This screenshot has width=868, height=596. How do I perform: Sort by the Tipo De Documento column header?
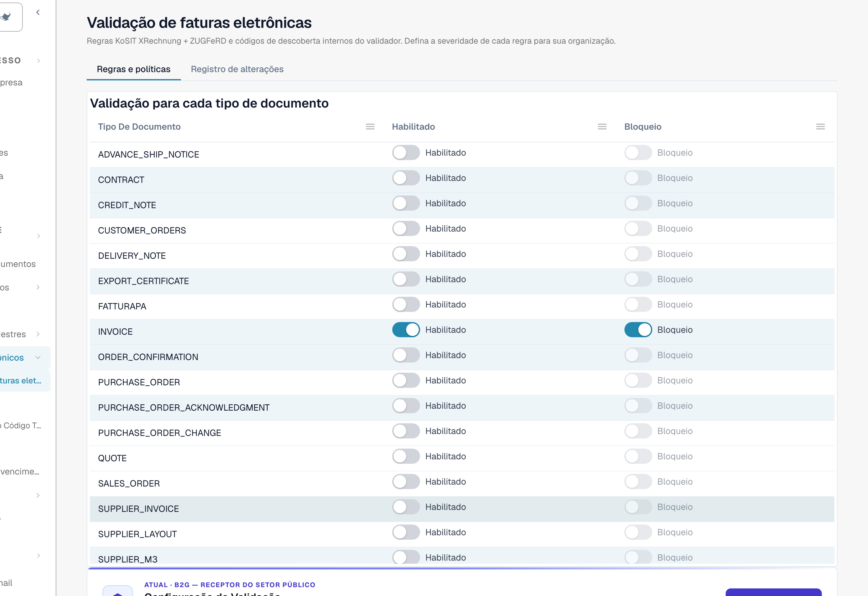[139, 127]
